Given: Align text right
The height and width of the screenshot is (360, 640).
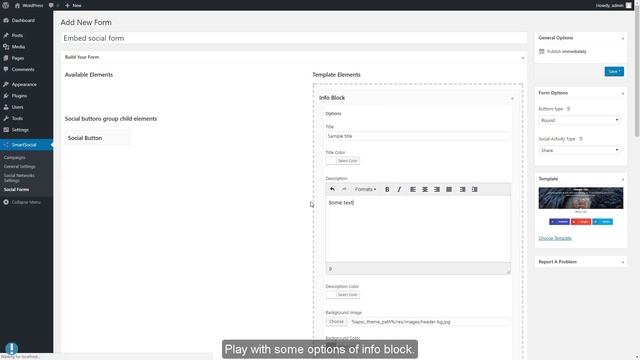Looking at the screenshot, I should pyautogui.click(x=437, y=189).
